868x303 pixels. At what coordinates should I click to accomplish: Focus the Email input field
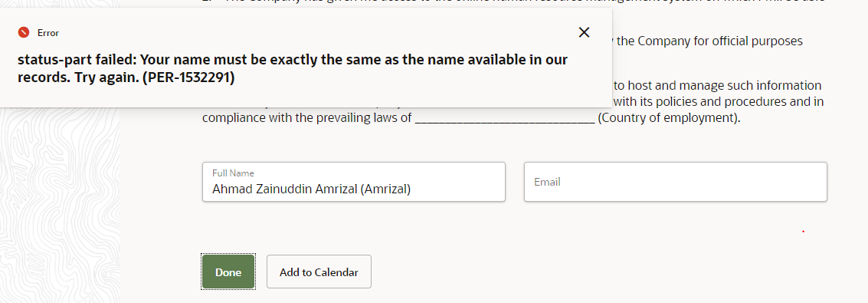click(676, 182)
